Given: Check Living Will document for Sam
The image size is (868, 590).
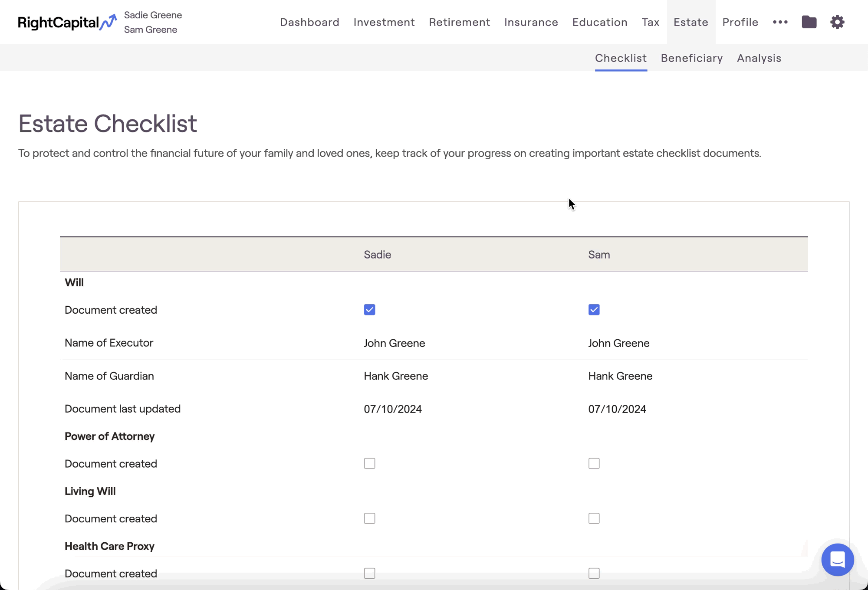Looking at the screenshot, I should click(x=594, y=518).
